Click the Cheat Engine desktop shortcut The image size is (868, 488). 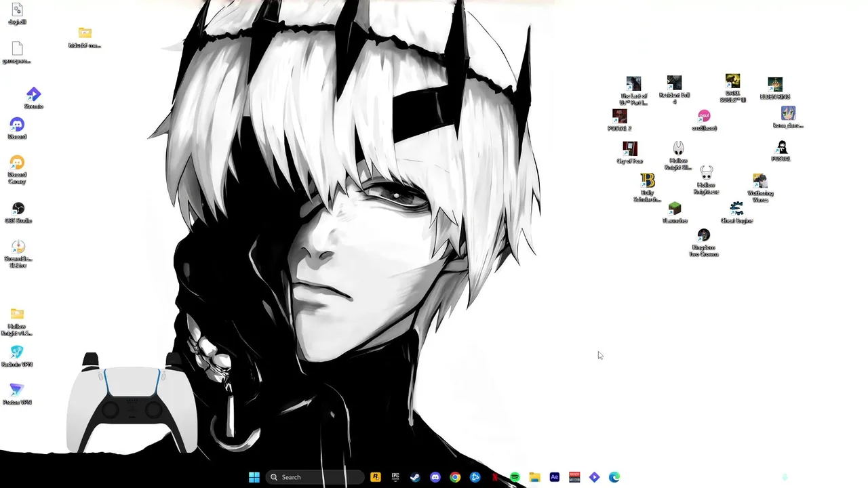pos(736,213)
